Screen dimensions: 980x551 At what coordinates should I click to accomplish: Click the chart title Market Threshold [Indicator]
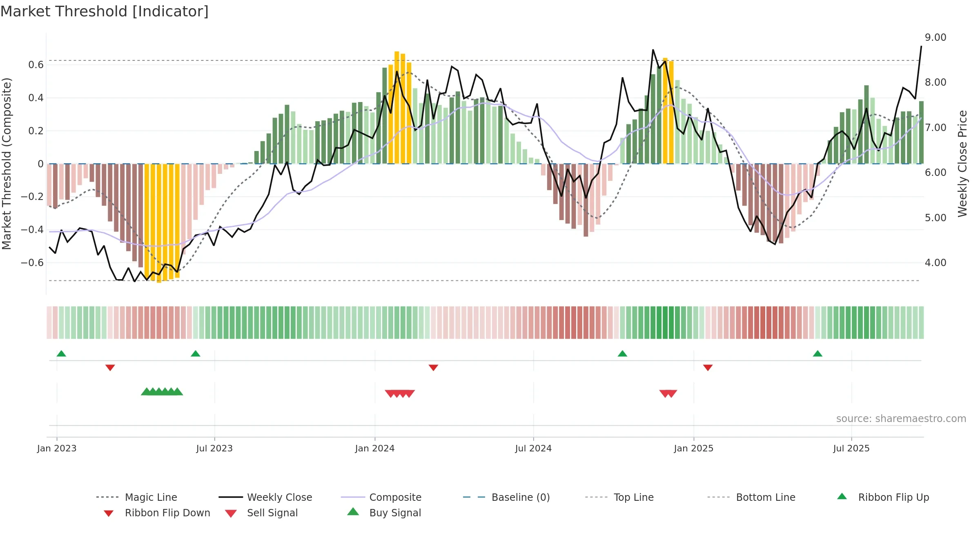pyautogui.click(x=105, y=11)
